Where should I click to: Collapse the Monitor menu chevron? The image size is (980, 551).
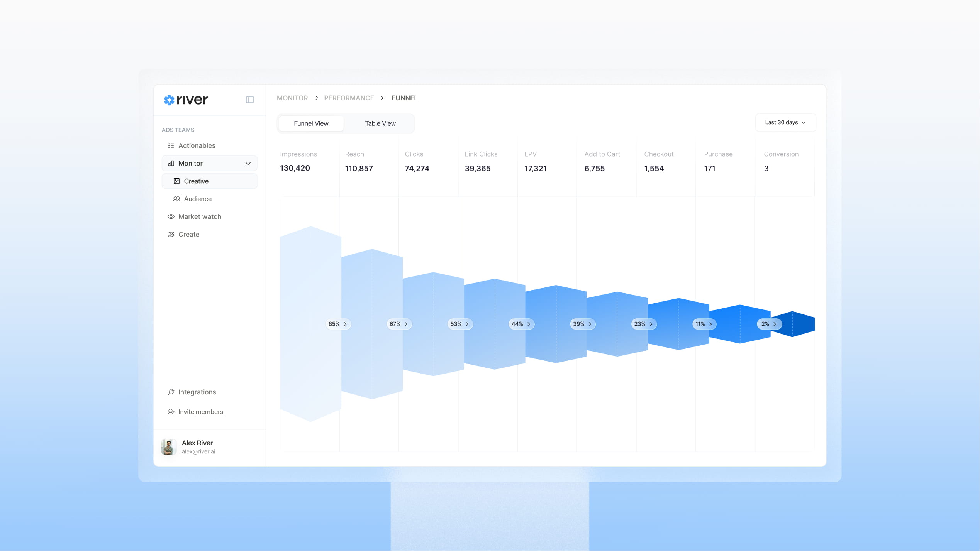(248, 163)
